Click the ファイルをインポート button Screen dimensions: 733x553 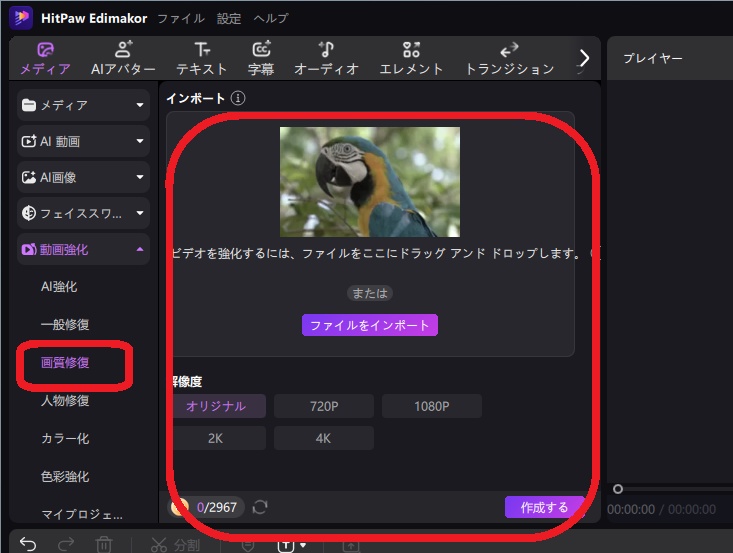[370, 325]
